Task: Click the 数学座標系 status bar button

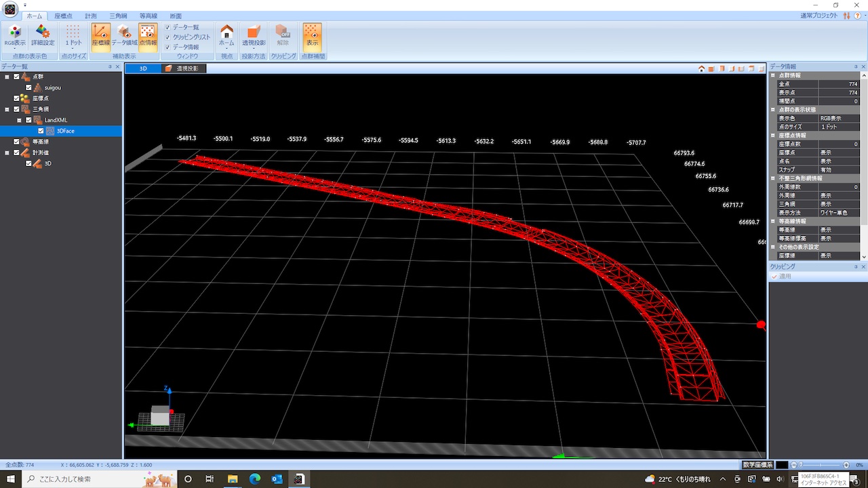Action: pyautogui.click(x=757, y=465)
